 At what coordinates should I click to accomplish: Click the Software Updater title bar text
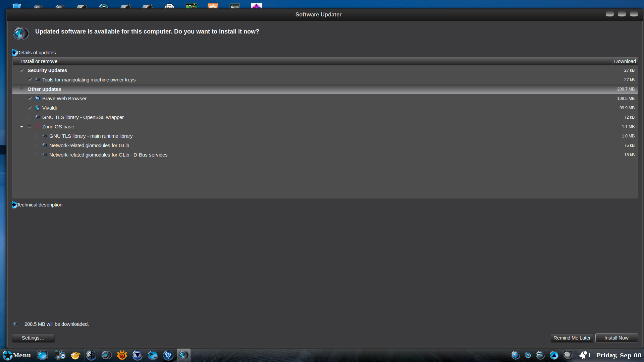[318, 14]
